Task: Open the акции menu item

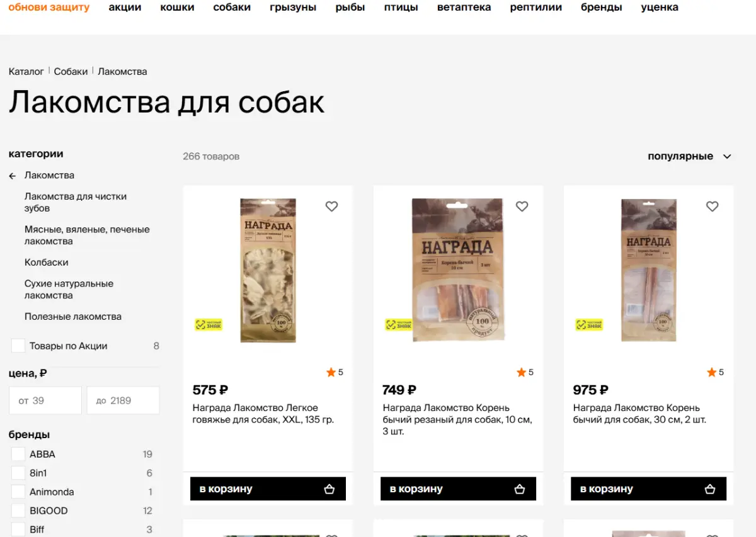Action: [x=125, y=8]
